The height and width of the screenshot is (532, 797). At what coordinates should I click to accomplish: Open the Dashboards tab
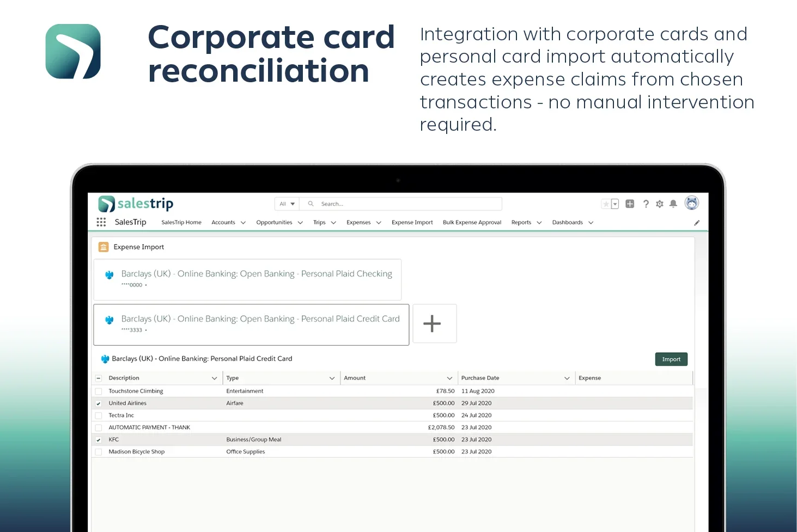(x=568, y=223)
